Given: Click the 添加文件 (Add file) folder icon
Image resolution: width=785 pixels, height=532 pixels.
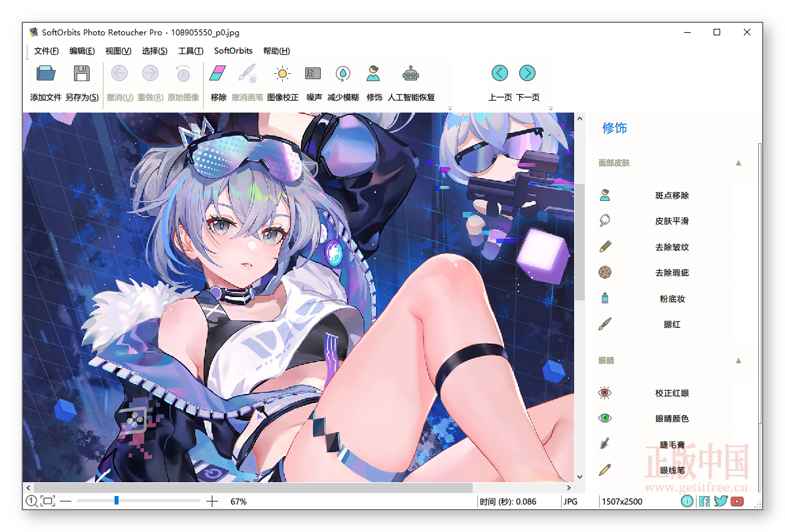Looking at the screenshot, I should click(x=46, y=73).
